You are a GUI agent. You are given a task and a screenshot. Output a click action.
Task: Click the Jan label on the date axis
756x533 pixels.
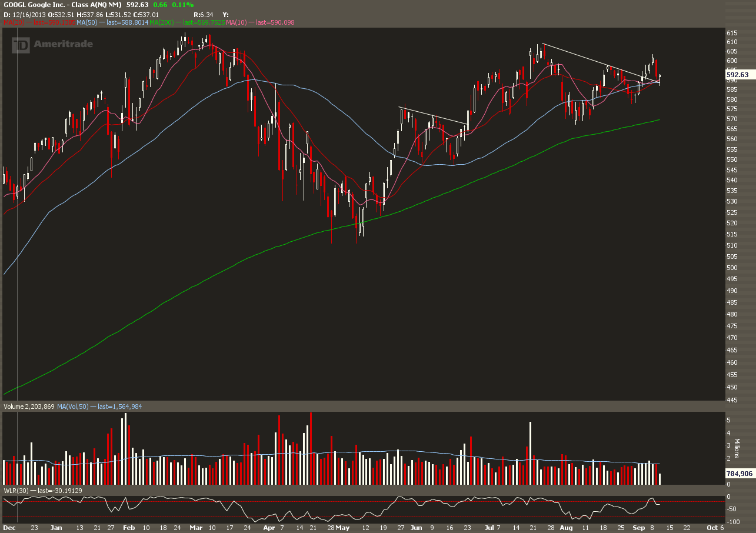(x=56, y=528)
